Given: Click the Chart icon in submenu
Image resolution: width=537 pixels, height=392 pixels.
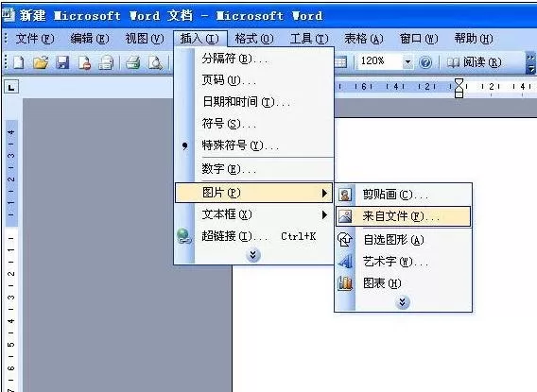Looking at the screenshot, I should tap(345, 283).
